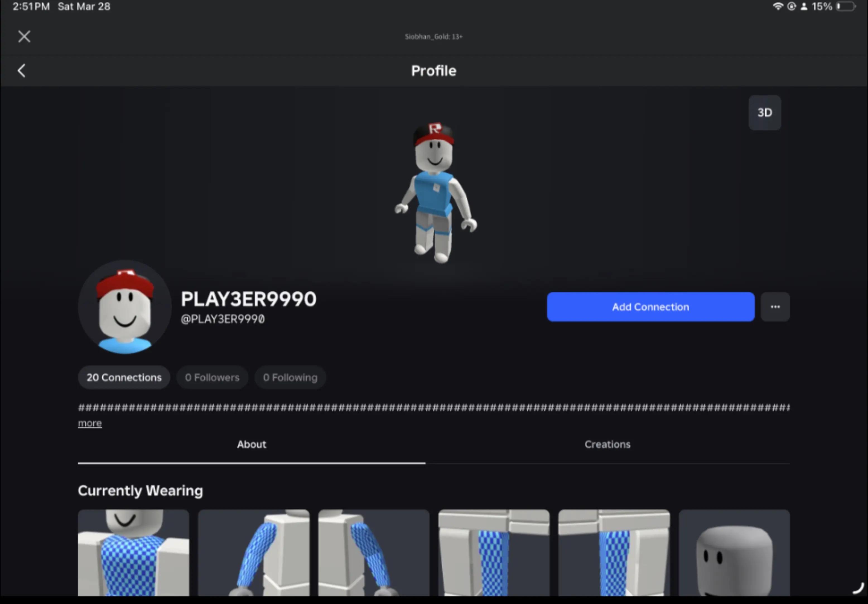Tap the 2:51 PM clock
Viewport: 868px width, 604px height.
[x=31, y=6]
